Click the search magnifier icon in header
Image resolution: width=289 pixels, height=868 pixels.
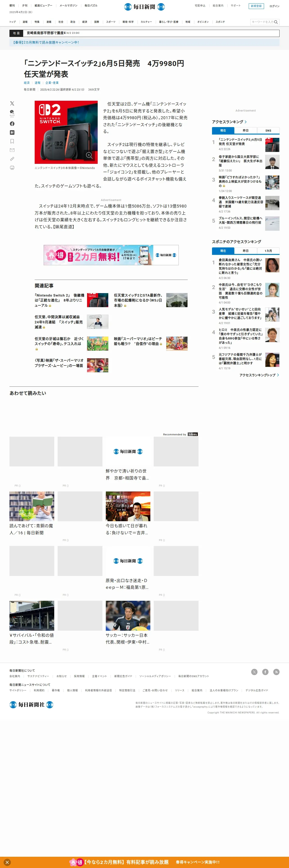pyautogui.click(x=276, y=22)
